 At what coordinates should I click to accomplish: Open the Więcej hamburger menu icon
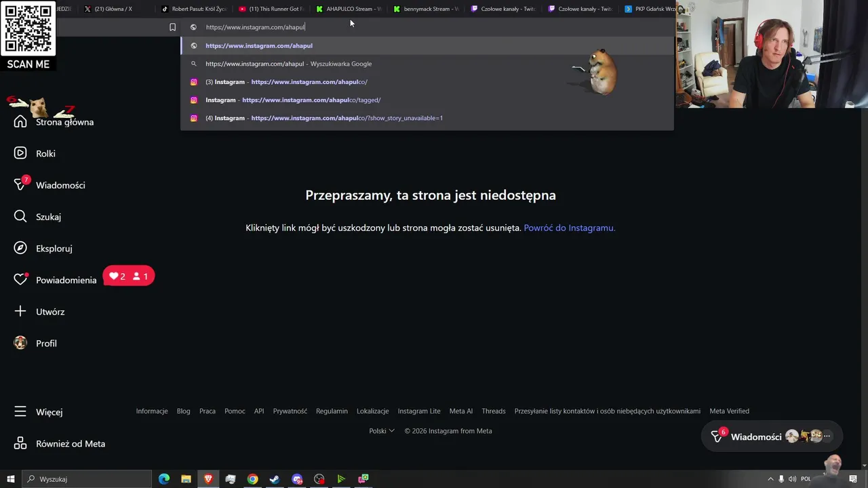[x=20, y=412]
